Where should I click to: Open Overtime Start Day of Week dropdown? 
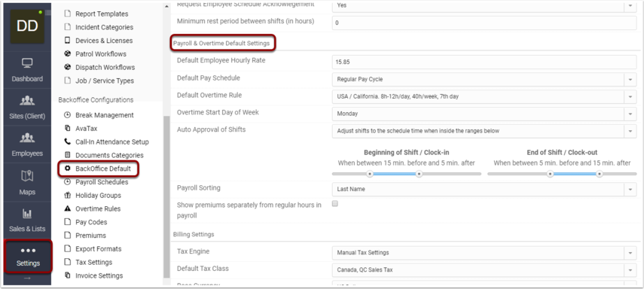tap(484, 114)
